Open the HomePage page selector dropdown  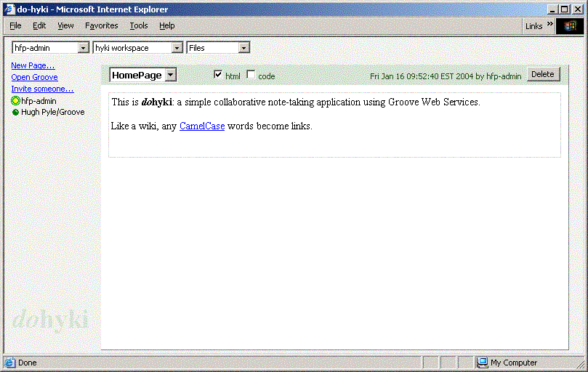(x=171, y=75)
